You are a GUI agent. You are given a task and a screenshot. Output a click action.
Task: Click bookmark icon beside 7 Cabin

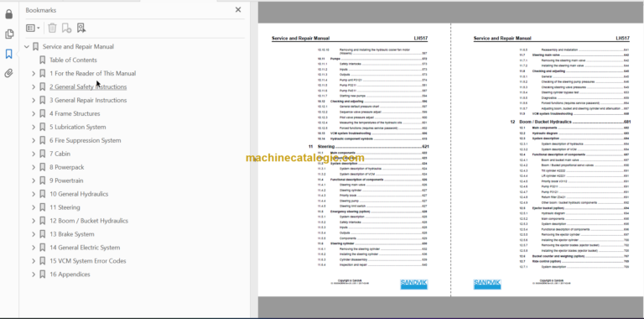42,154
